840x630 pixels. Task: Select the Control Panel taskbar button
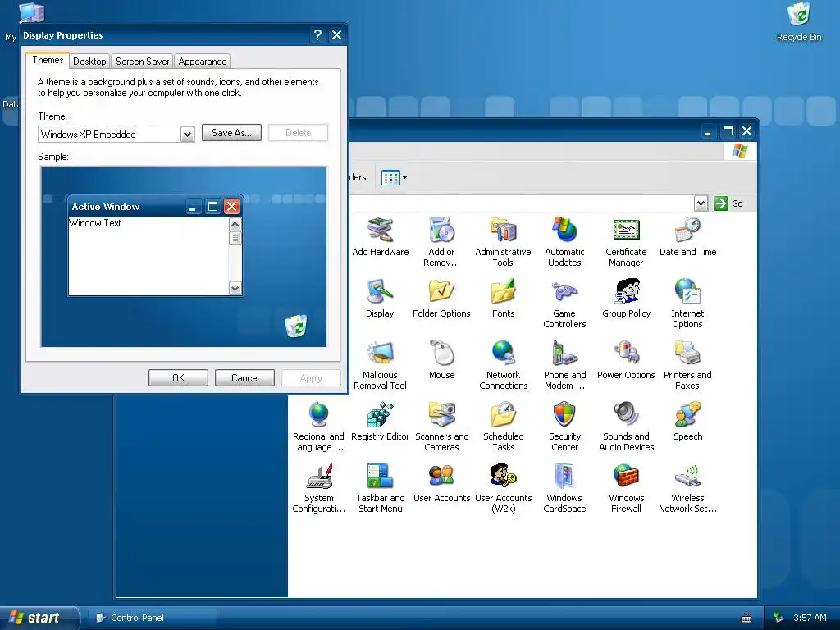153,618
